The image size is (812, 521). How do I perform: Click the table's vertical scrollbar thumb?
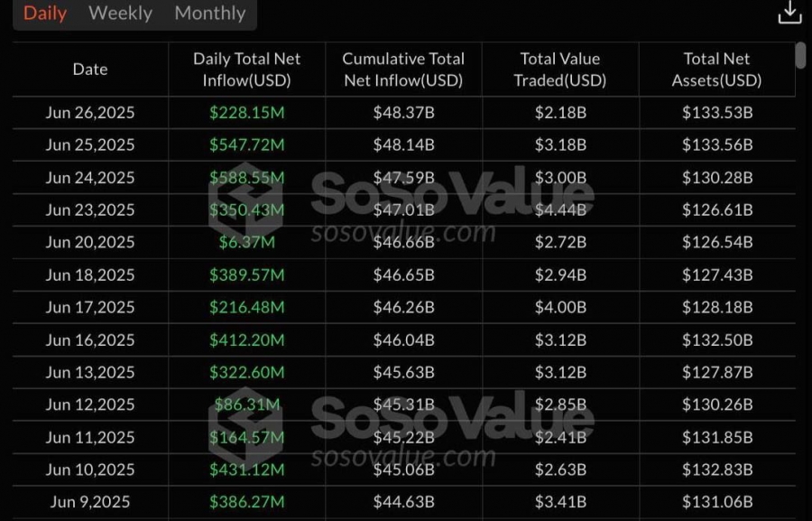pyautogui.click(x=800, y=55)
